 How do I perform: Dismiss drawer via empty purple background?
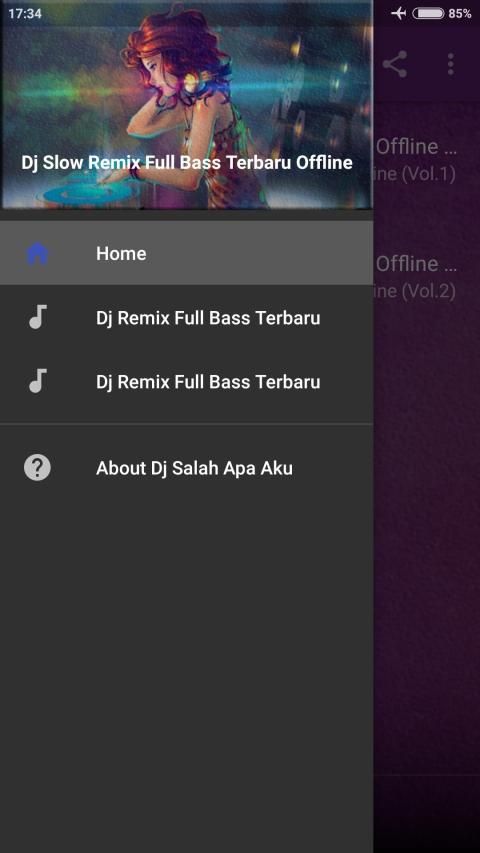[x=427, y=544]
